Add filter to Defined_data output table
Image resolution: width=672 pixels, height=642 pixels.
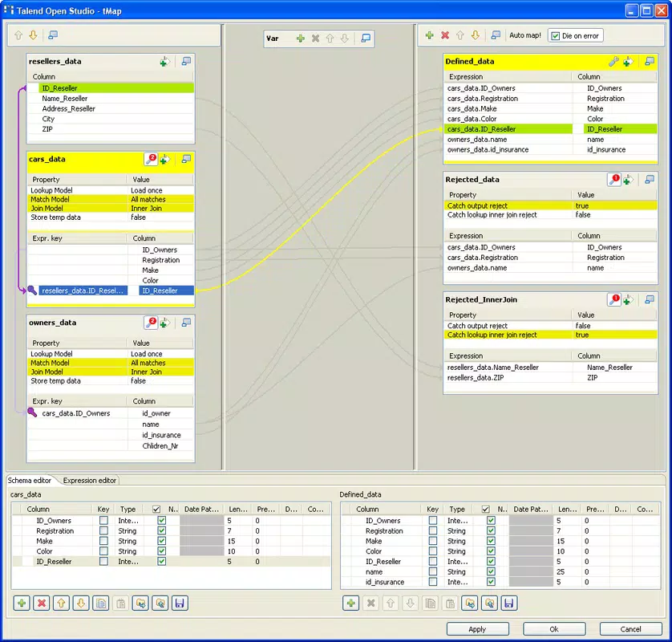point(628,62)
